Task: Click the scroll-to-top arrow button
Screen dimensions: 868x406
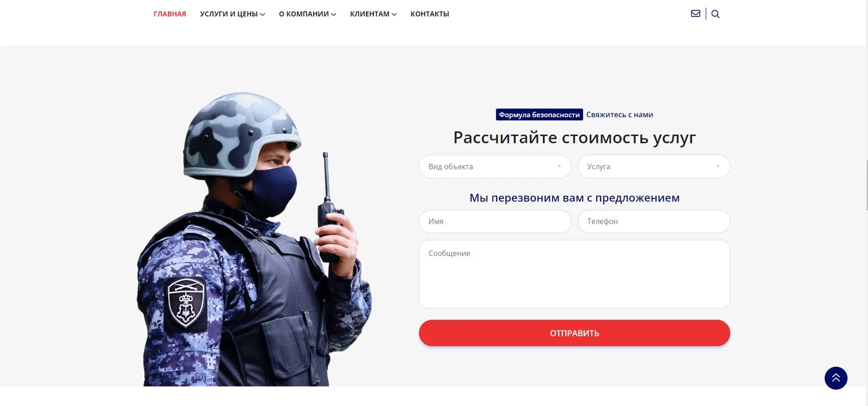Action: point(836,378)
